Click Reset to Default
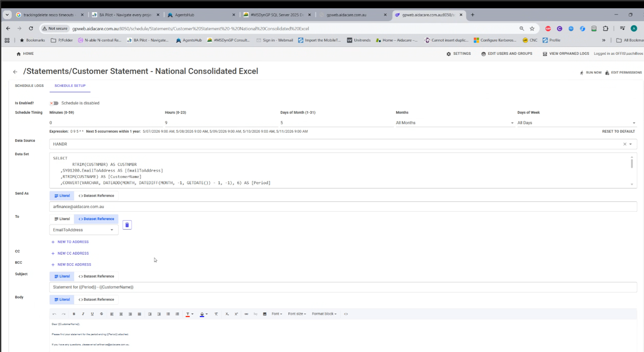This screenshot has height=352, width=644. point(618,132)
